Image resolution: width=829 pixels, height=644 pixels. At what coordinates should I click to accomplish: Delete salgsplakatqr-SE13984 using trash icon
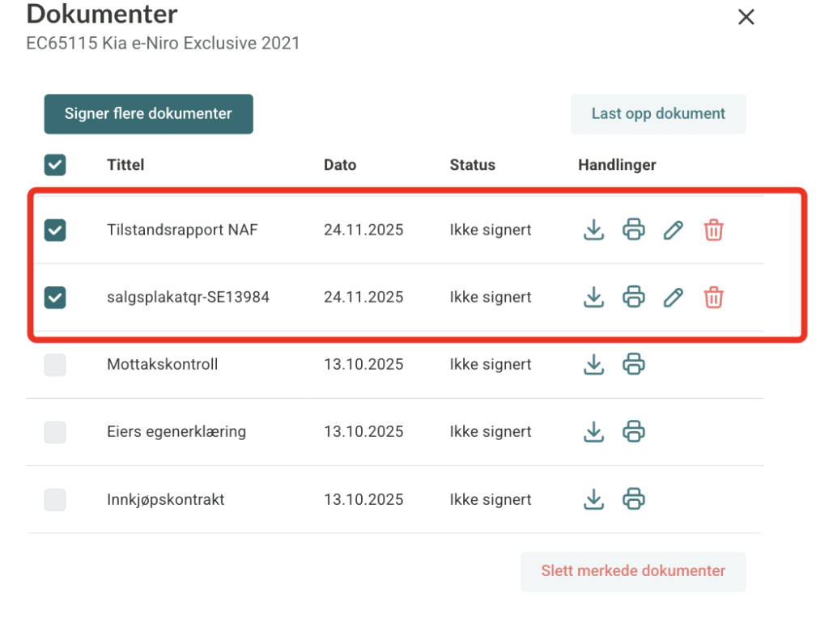coord(713,298)
